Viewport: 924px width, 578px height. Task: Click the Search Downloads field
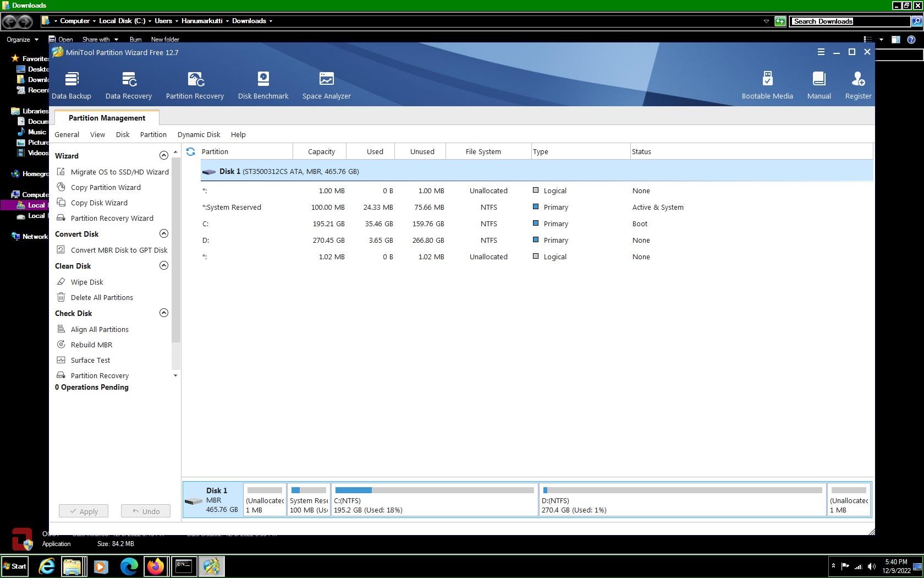pyautogui.click(x=849, y=21)
